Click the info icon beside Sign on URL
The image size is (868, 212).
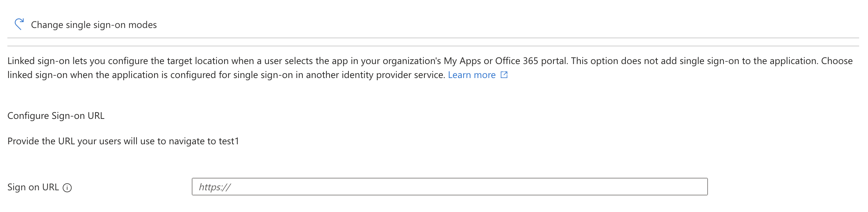click(x=67, y=188)
